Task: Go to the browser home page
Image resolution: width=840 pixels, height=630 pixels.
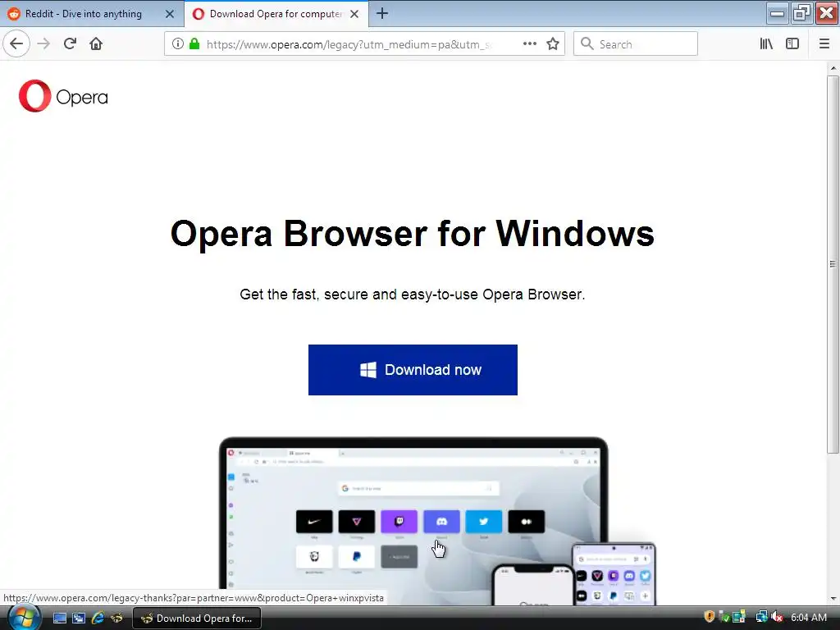Action: (x=96, y=43)
